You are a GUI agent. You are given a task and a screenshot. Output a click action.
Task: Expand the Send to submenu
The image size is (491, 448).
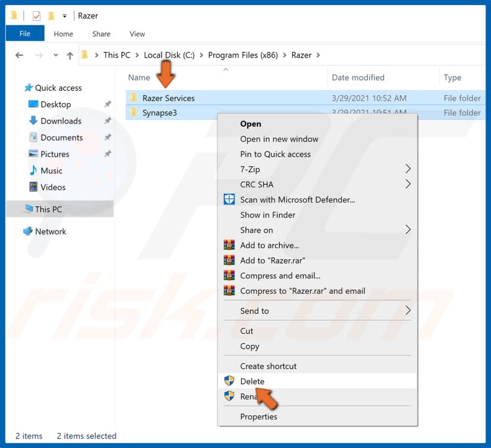(317, 311)
